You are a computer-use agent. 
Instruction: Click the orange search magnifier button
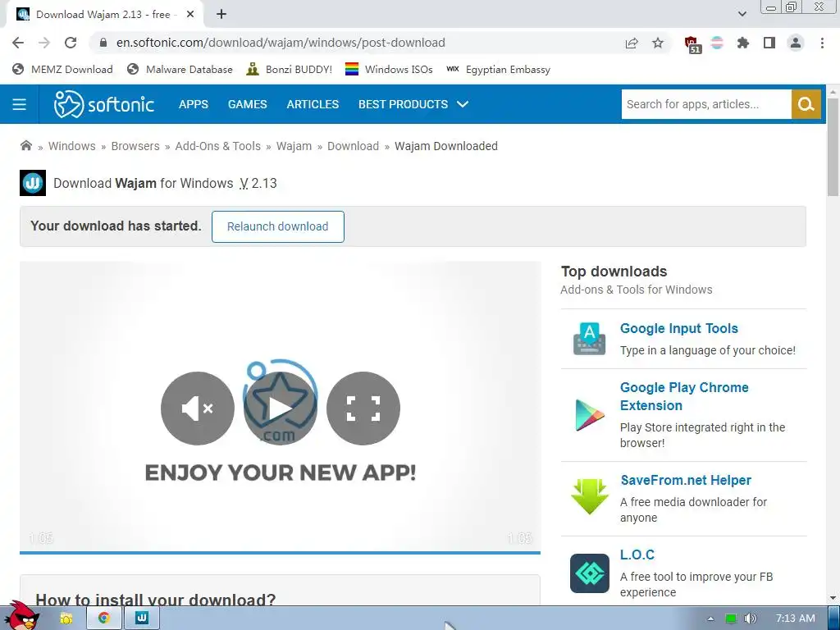coord(806,104)
